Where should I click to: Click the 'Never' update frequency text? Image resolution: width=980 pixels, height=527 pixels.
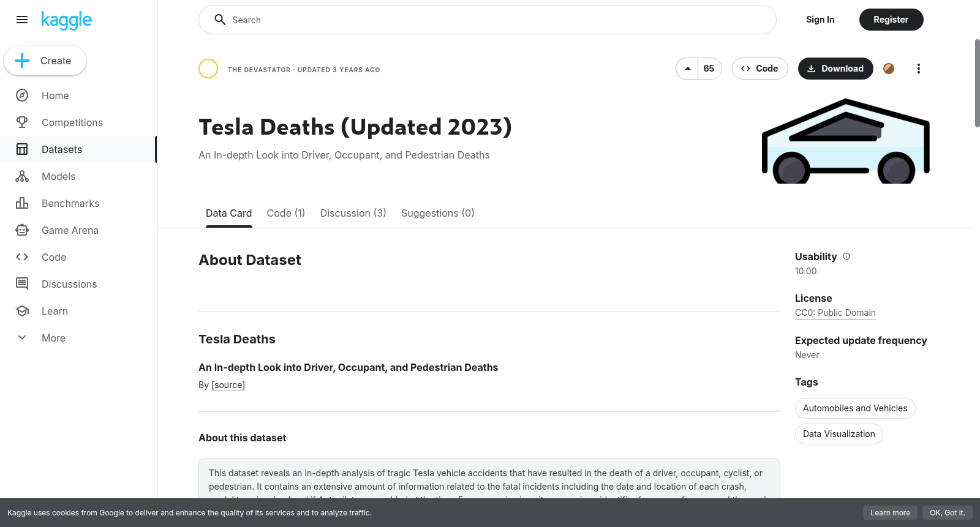tap(807, 355)
